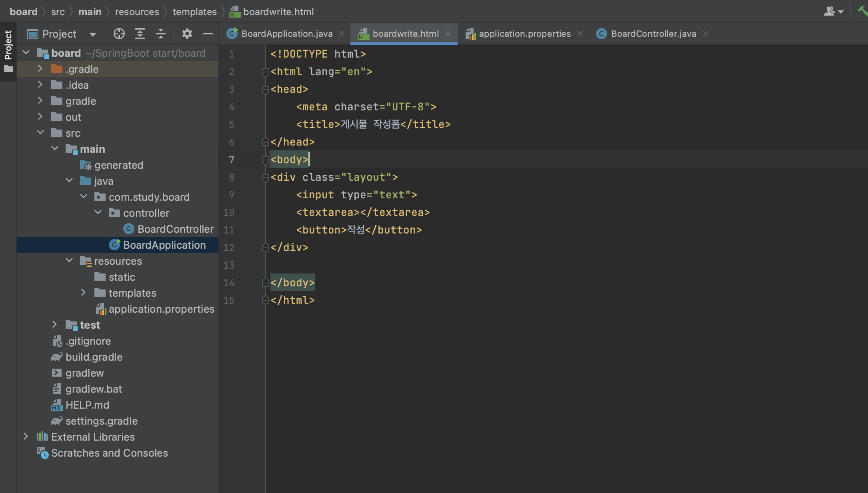Click the Select Opened File locate icon
The height and width of the screenshot is (493, 868).
pos(119,34)
